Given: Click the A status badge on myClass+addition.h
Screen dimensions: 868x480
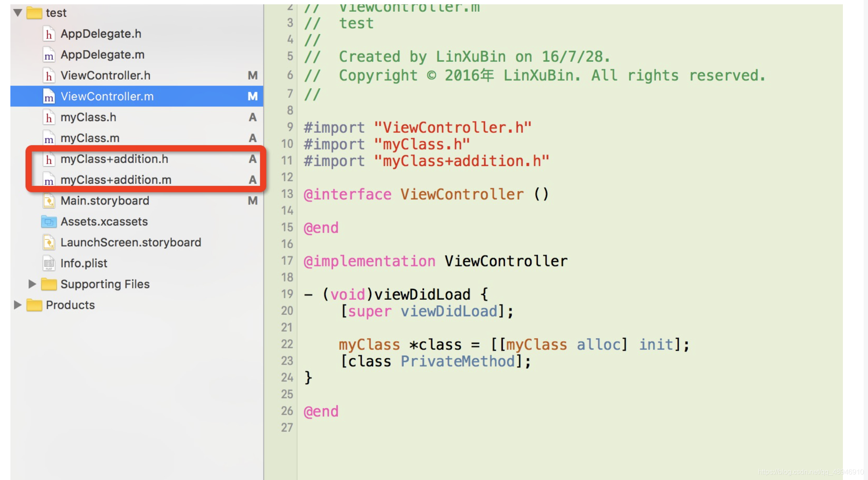Looking at the screenshot, I should (x=253, y=159).
